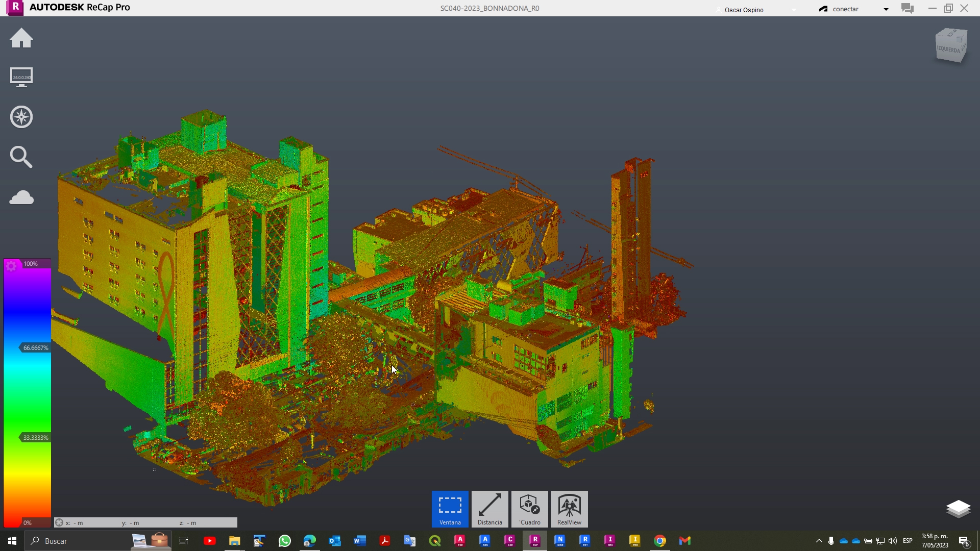Open the project navigator layers icon
This screenshot has width=980, height=551.
(958, 509)
